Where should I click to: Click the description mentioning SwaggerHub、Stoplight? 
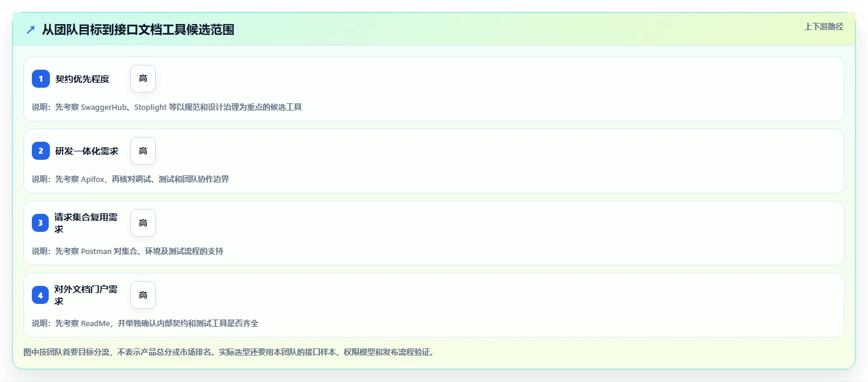(x=167, y=107)
